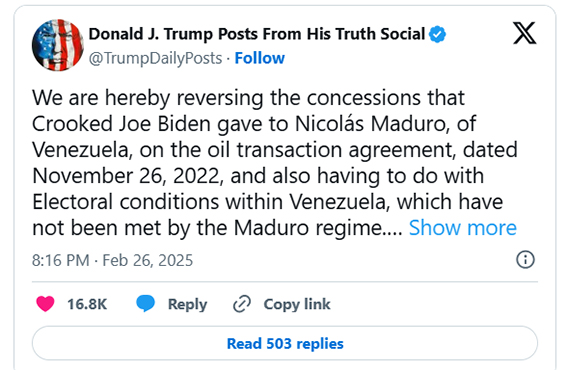The image size is (567, 370).
Task: Like the post with the heart icon
Action: pyautogui.click(x=45, y=304)
